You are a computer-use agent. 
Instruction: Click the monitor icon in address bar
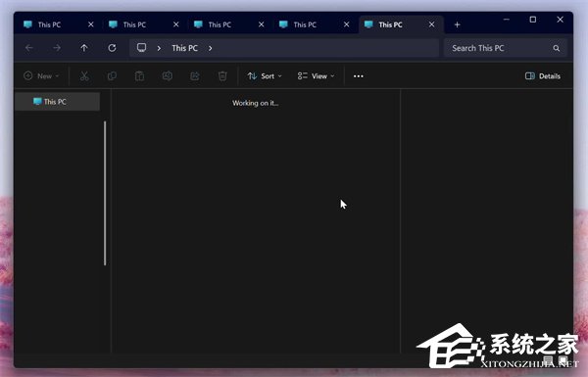pyautogui.click(x=141, y=48)
